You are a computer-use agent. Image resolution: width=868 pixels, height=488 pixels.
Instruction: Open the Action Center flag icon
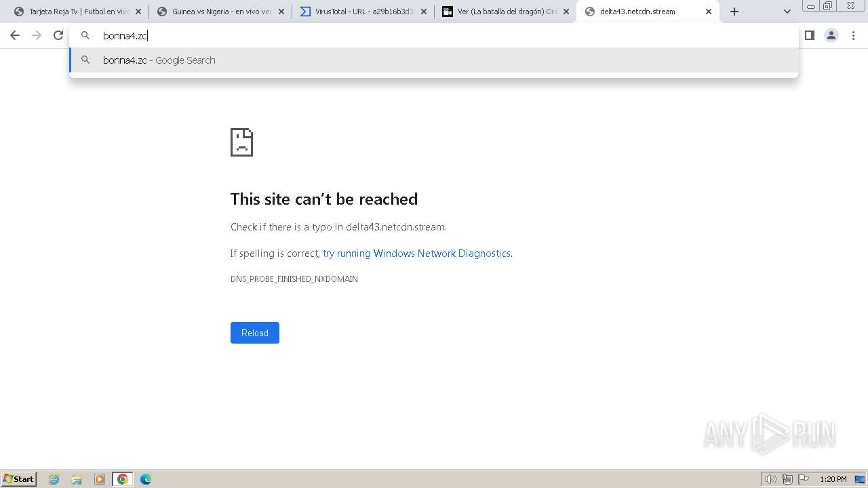pyautogui.click(x=804, y=479)
